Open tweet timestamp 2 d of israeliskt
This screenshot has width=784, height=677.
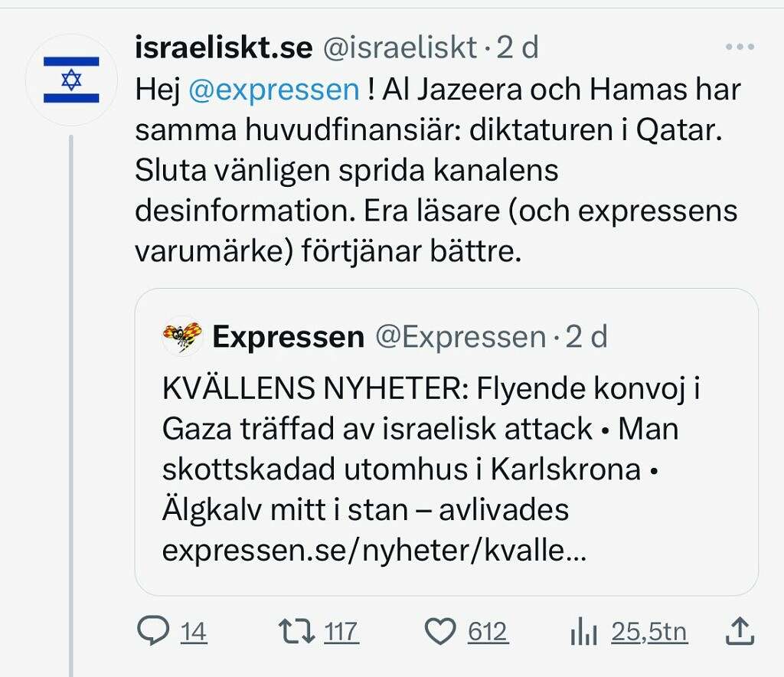[518, 47]
